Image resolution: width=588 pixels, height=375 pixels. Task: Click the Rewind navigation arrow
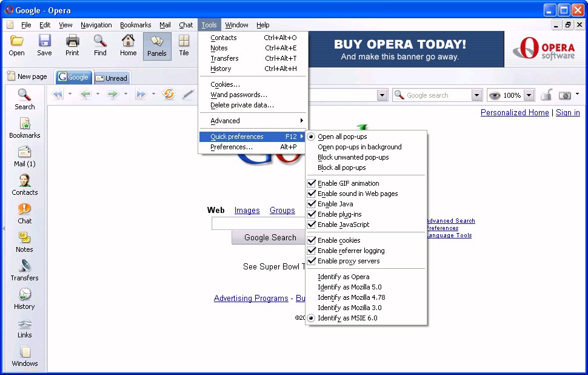(58, 94)
